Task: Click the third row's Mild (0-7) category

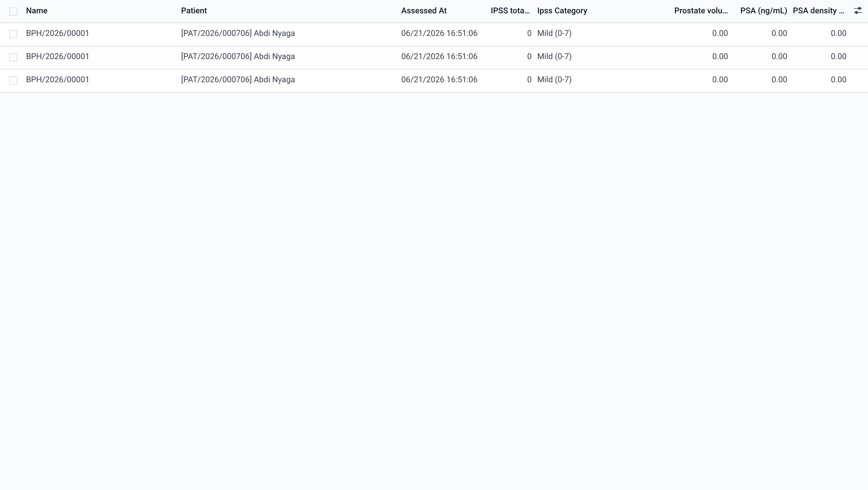Action: (x=554, y=80)
